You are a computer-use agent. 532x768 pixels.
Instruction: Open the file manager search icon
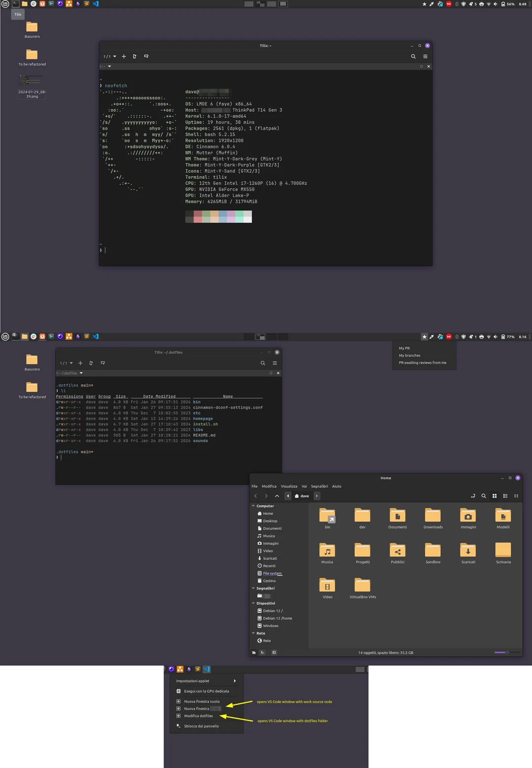click(x=483, y=496)
